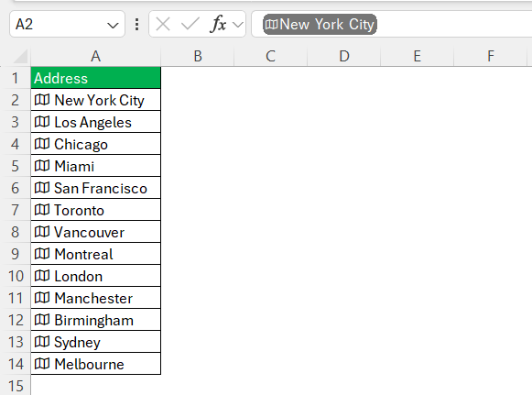Image resolution: width=532 pixels, height=395 pixels.
Task: Select the row 9 header
Action: point(16,254)
